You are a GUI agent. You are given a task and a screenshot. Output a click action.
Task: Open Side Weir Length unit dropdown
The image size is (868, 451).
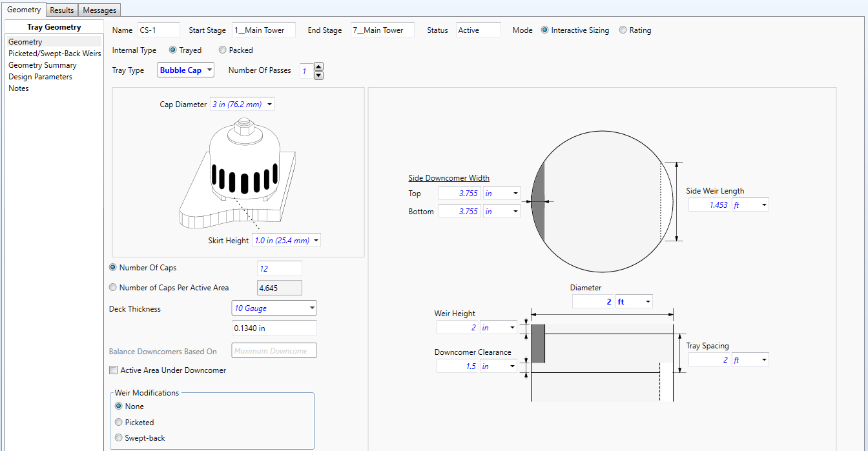point(750,205)
